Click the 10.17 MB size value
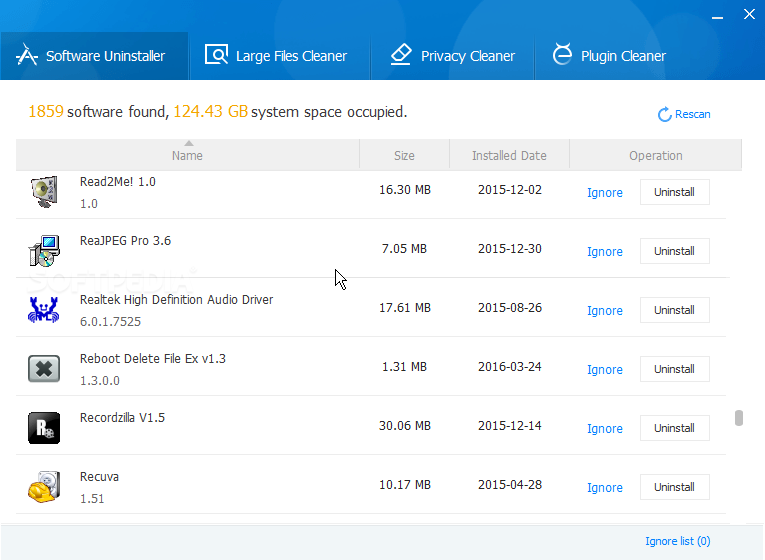Image resolution: width=765 pixels, height=560 pixels. 405,484
